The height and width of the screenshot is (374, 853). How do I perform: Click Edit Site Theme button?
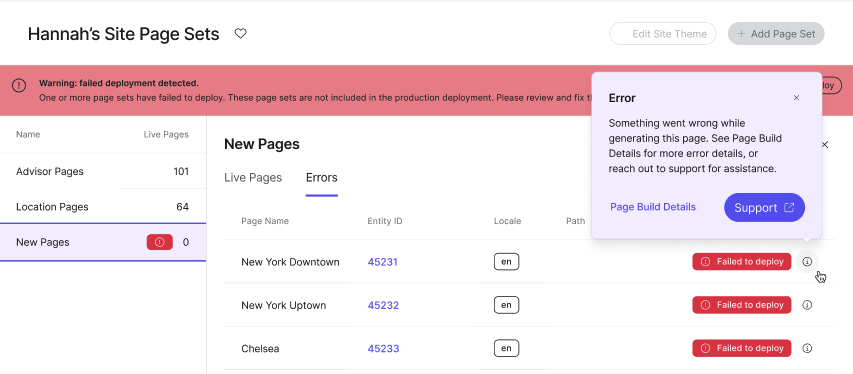(663, 34)
